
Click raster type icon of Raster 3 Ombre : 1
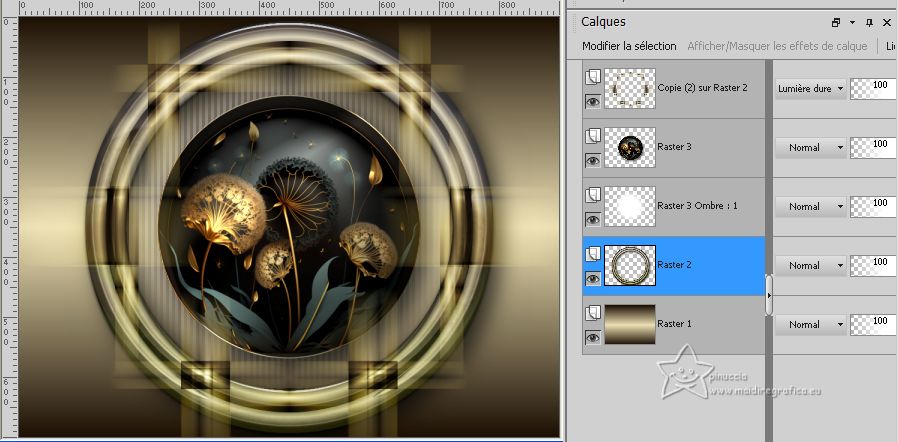click(x=593, y=195)
